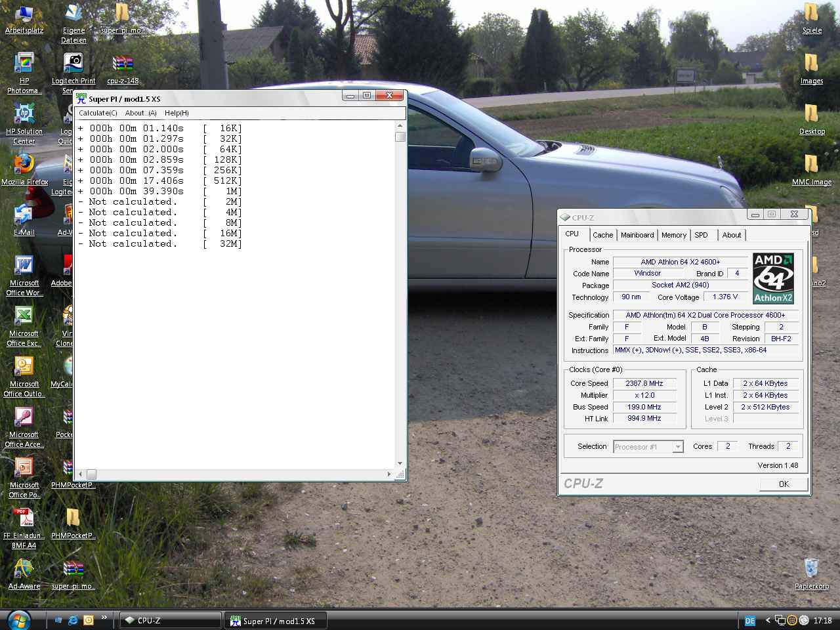Open the Arbeitsplatz desktop icon

tap(24, 14)
